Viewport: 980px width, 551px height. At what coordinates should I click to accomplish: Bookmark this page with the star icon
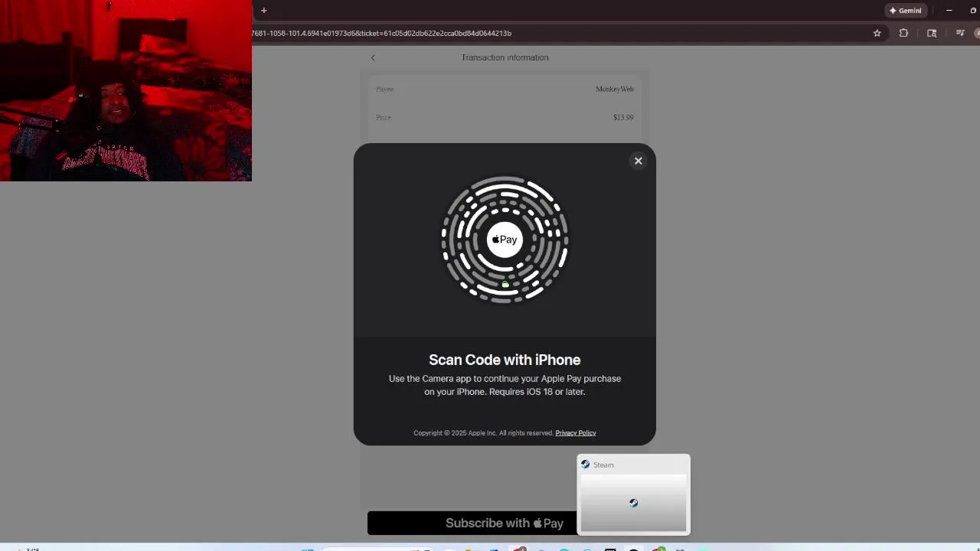(x=877, y=33)
